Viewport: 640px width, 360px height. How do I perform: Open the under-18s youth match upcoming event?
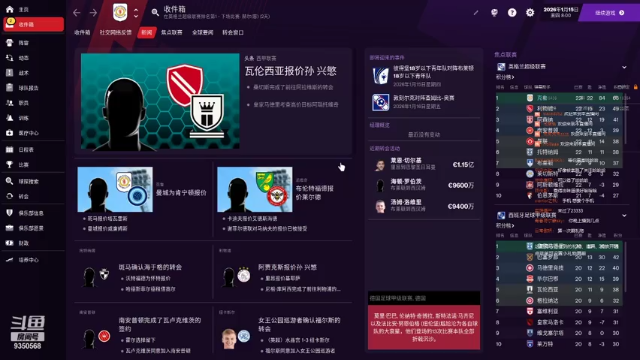pyautogui.click(x=424, y=76)
